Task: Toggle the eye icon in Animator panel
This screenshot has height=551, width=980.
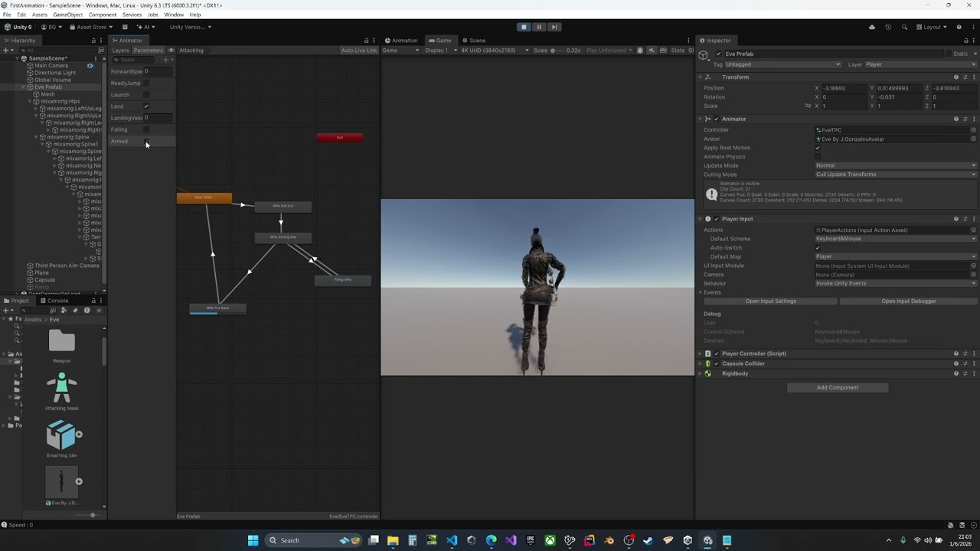Action: (171, 51)
